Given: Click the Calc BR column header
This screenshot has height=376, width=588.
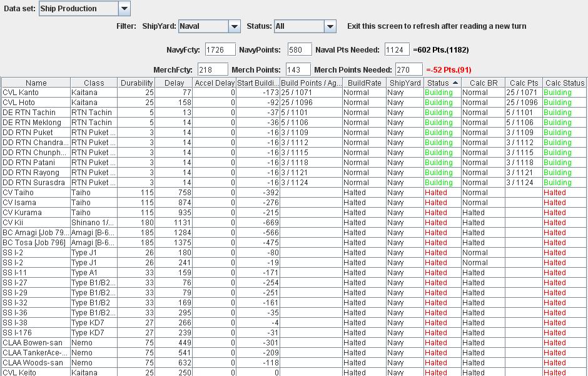Looking at the screenshot, I should point(483,83).
